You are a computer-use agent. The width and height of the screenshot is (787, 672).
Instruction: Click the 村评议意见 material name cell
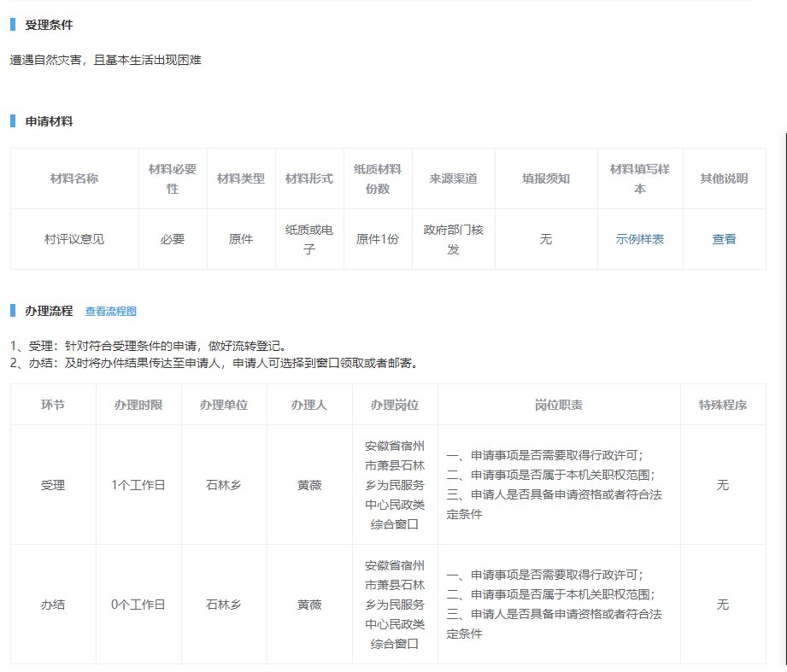74,239
